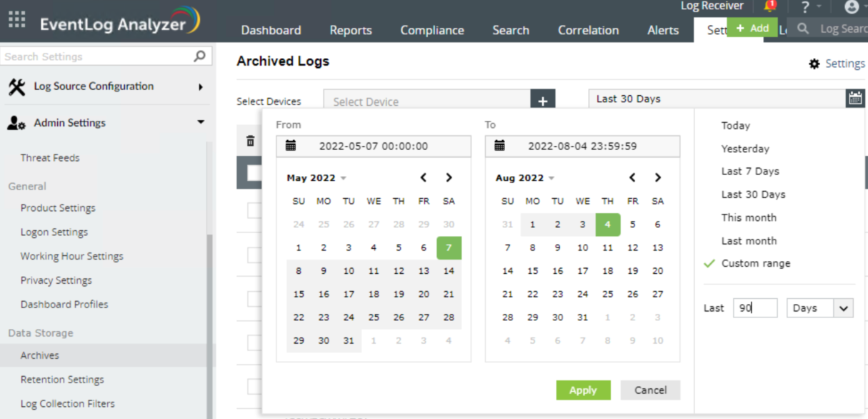The image size is (868, 419).
Task: Select the Today preset range
Action: click(736, 126)
